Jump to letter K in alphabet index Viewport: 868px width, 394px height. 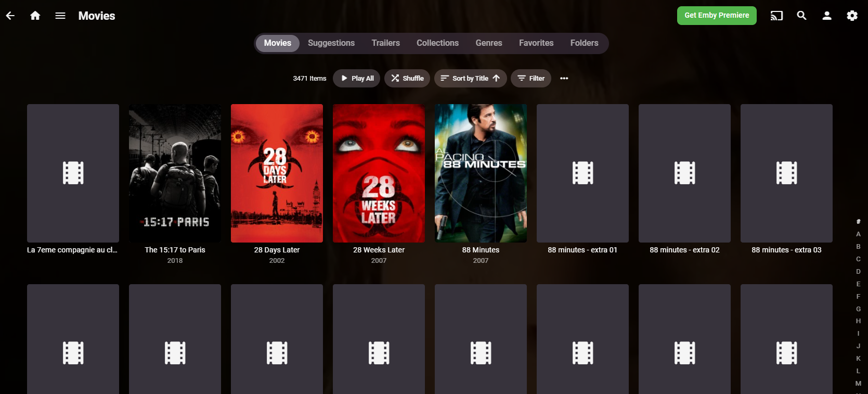tap(858, 359)
